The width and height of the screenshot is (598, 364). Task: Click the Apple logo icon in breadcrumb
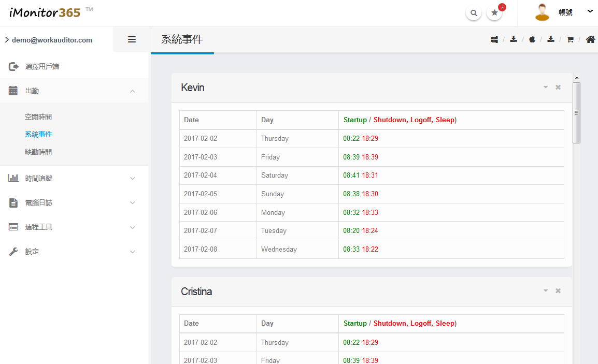(x=532, y=39)
